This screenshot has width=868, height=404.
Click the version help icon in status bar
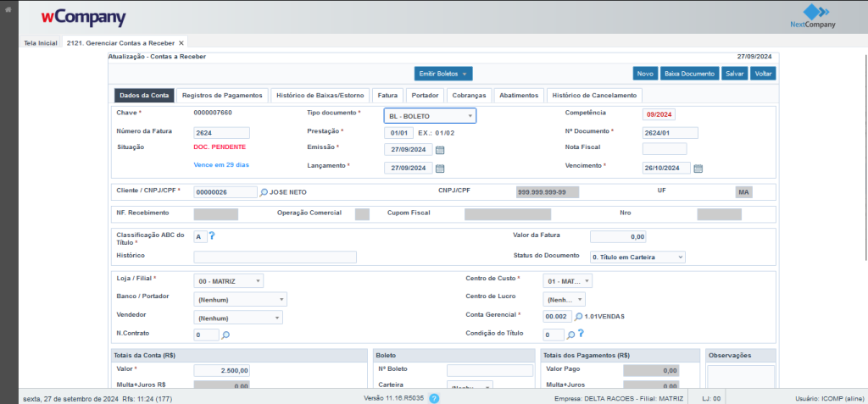click(435, 398)
